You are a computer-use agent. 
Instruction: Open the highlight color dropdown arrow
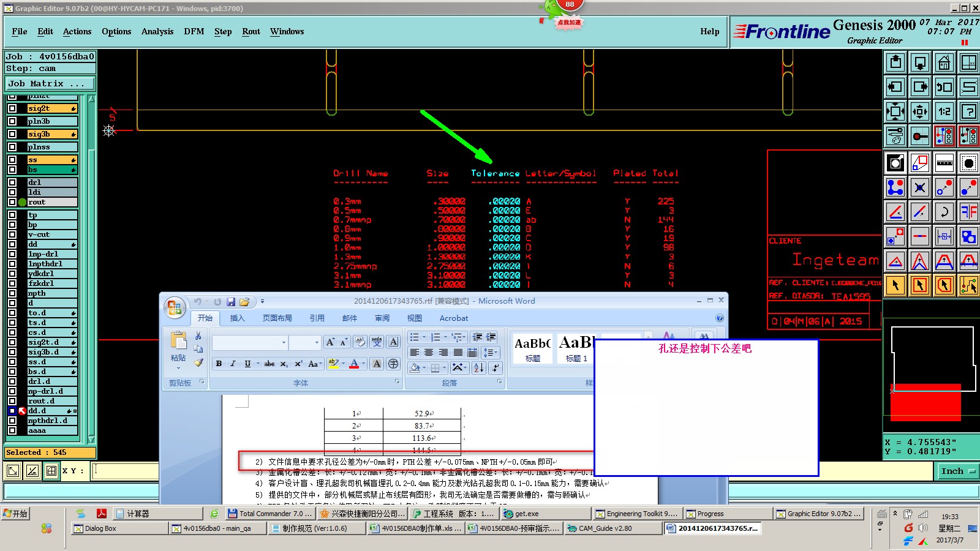(343, 364)
